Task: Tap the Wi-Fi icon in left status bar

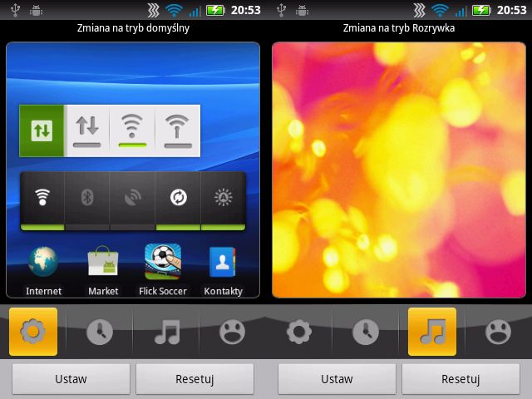Action: 174,10
